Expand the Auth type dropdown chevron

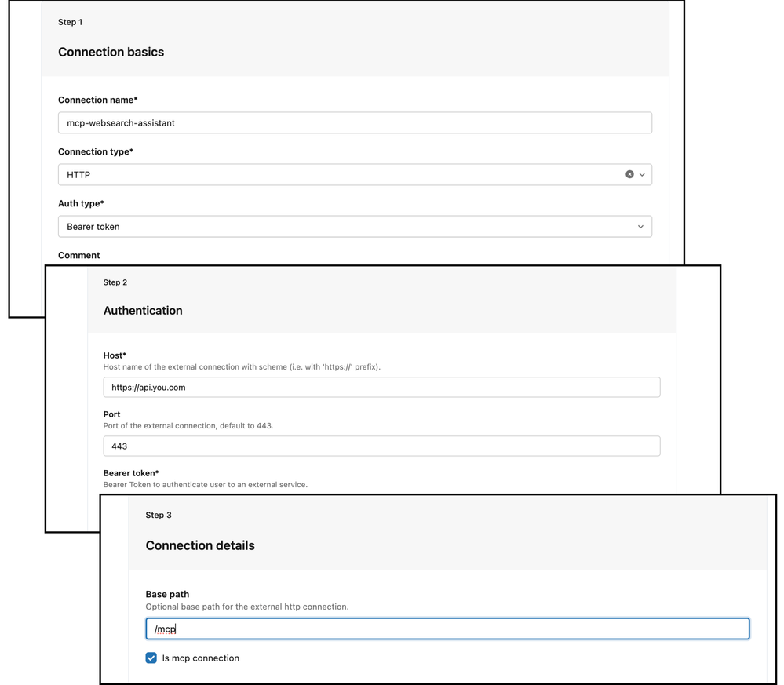click(640, 227)
